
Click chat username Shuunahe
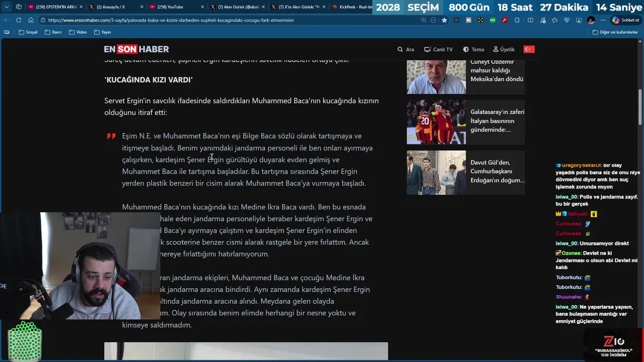[569, 297]
